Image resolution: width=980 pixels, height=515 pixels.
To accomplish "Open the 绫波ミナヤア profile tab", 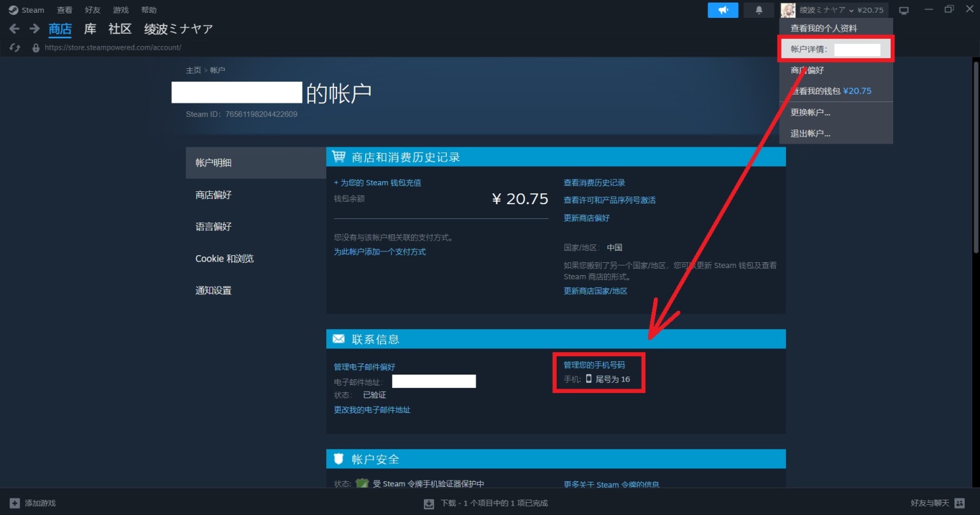I will pos(178,29).
